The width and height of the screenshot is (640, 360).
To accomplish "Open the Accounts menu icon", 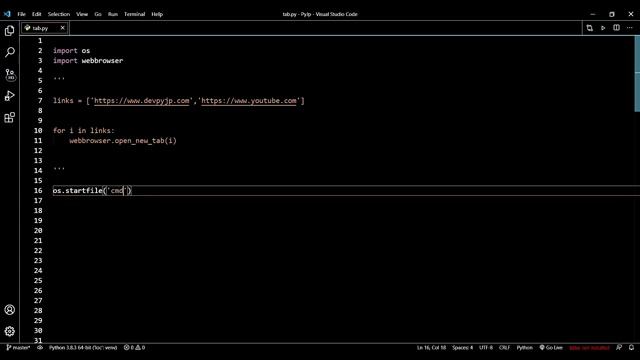I will pos(9,310).
